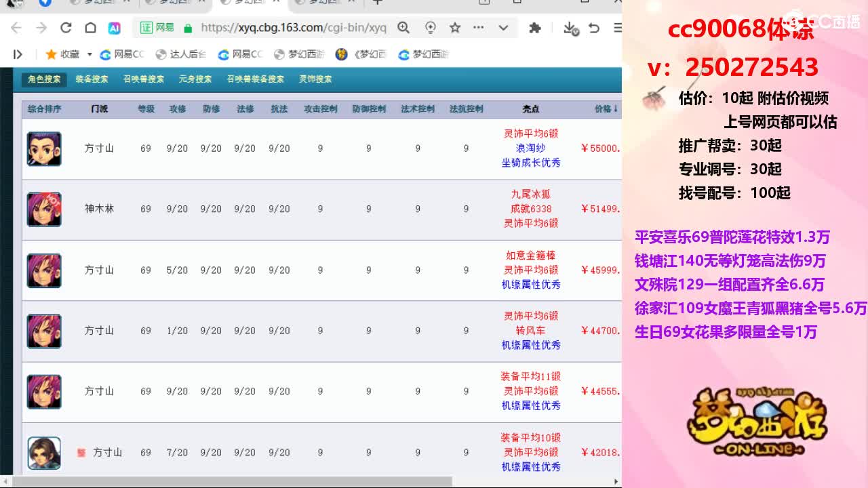Expand the 收藏 favorites dropdown arrow
The image size is (868, 488).
(x=89, y=54)
